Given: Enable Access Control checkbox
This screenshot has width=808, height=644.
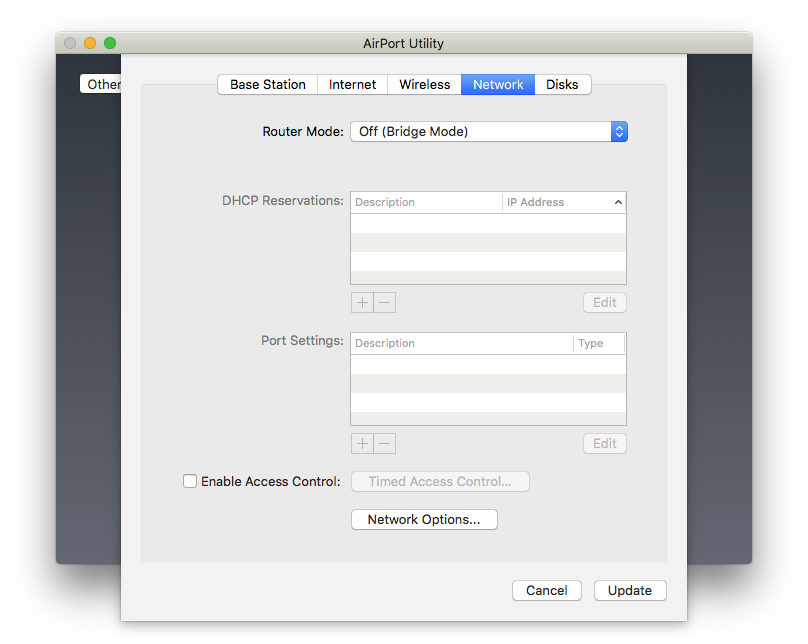Looking at the screenshot, I should pyautogui.click(x=190, y=481).
